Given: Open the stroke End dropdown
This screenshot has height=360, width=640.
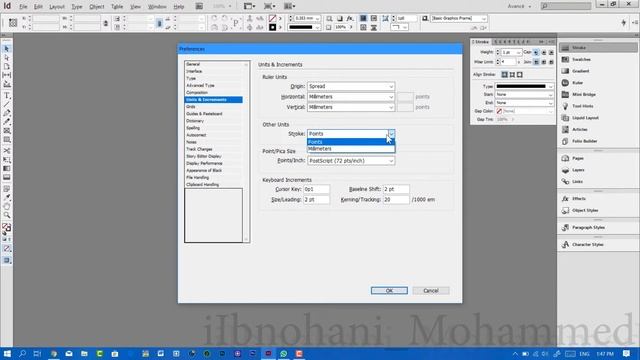Looking at the screenshot, I should point(524,103).
